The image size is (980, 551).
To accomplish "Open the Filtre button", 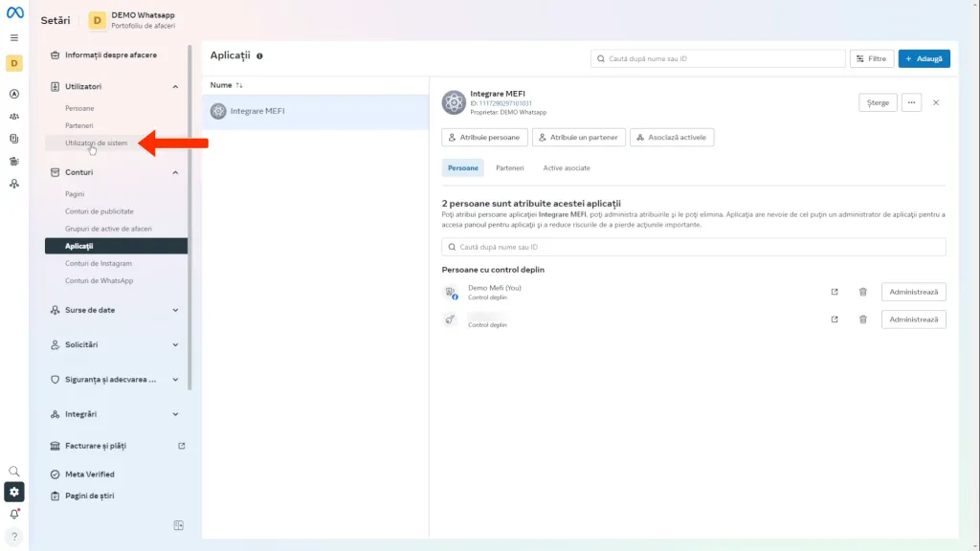I will pos(871,58).
